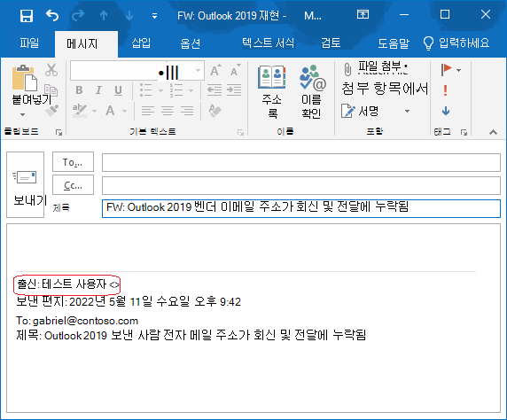Click the To recipients field
Viewport: 507px width, 420px height.
click(301, 162)
